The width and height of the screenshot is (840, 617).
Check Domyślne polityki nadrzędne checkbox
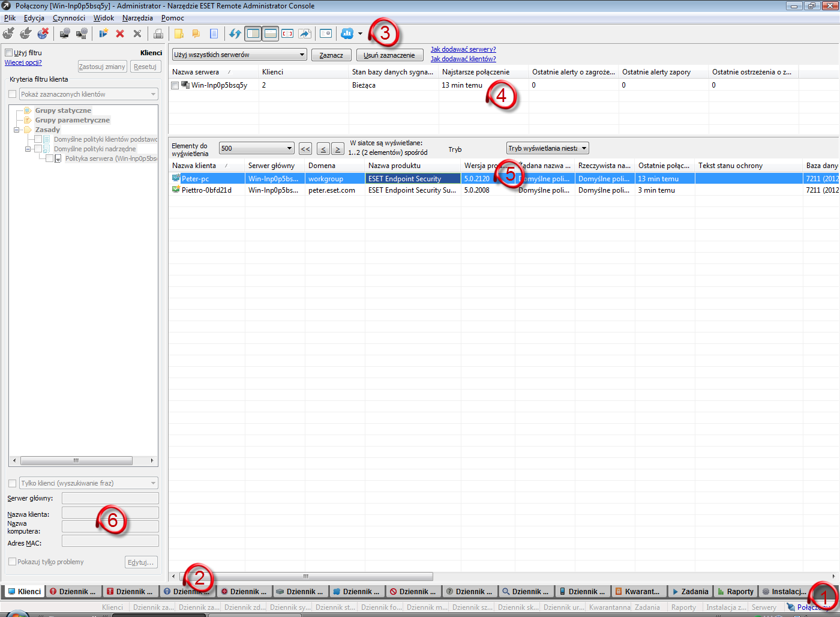point(38,149)
